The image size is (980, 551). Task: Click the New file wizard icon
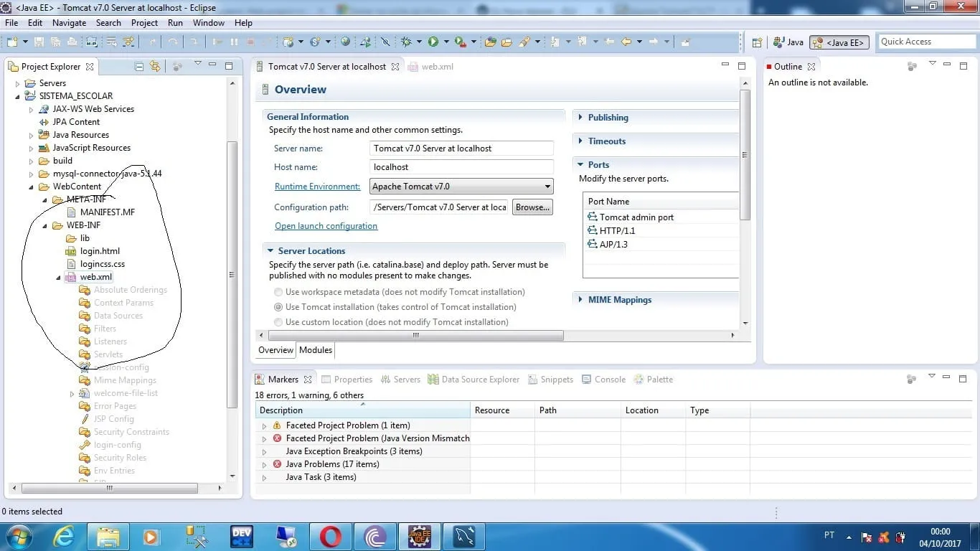click(12, 42)
